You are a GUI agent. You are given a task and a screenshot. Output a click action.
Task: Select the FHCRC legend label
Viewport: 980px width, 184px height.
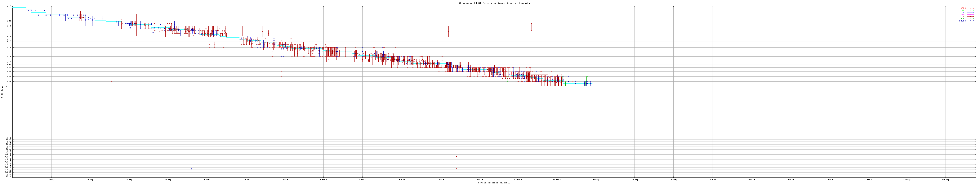coord(962,21)
